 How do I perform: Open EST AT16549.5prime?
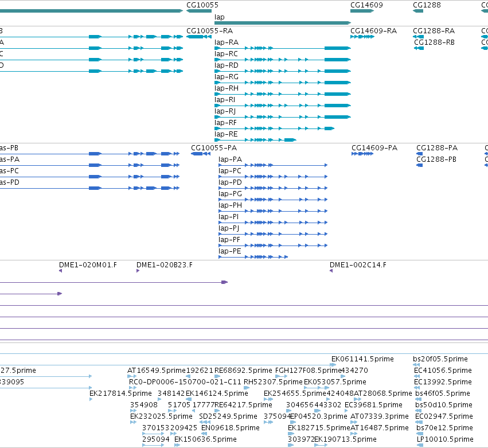point(157,371)
